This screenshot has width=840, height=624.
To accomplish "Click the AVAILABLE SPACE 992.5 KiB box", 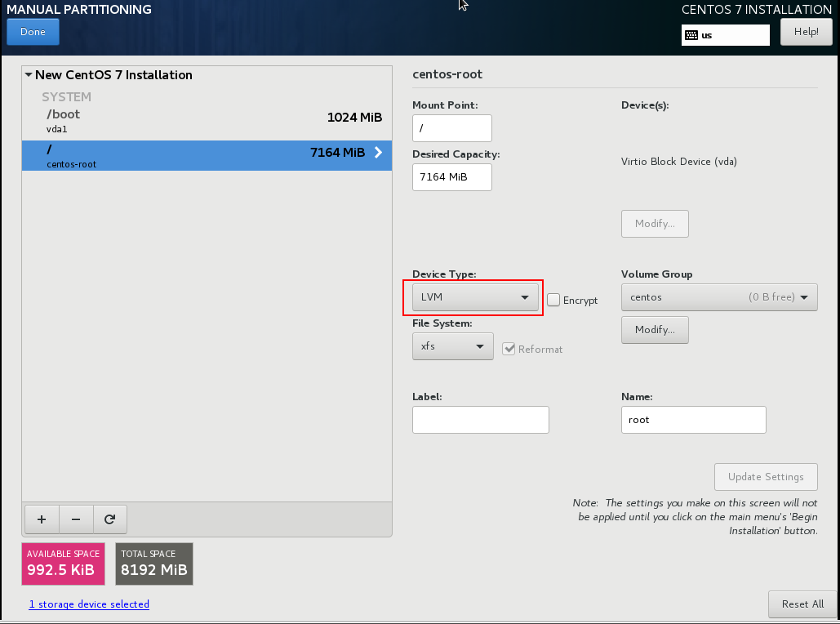I will (63, 564).
